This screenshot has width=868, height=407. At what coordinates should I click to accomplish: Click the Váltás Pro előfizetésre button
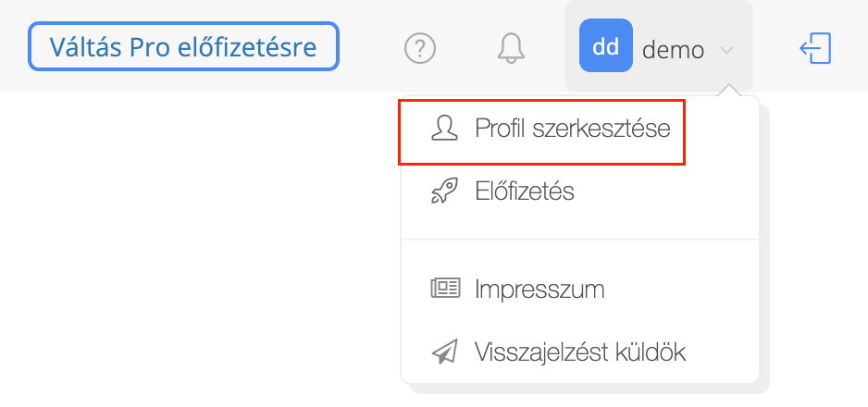pos(183,46)
